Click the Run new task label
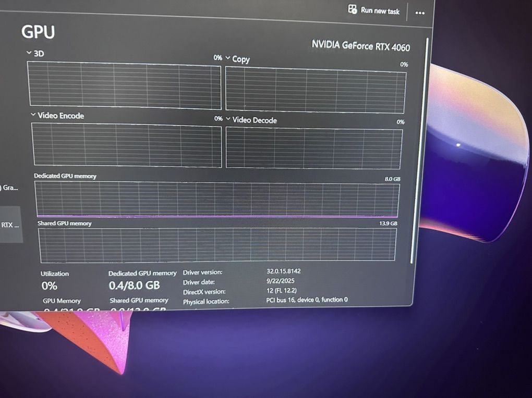The height and width of the screenshot is (398, 532). tap(380, 11)
